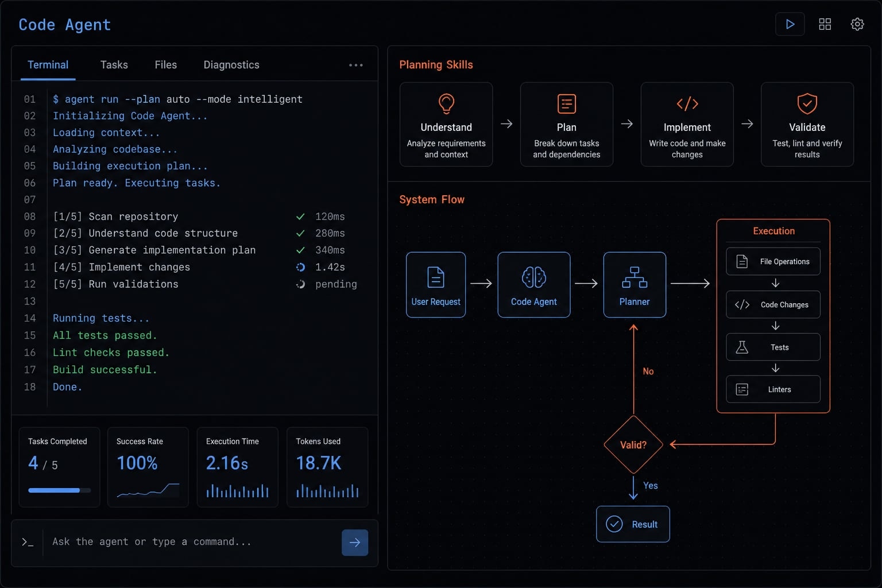Click the terminal prompt icon beside input
Image resolution: width=882 pixels, height=588 pixels.
[28, 542]
